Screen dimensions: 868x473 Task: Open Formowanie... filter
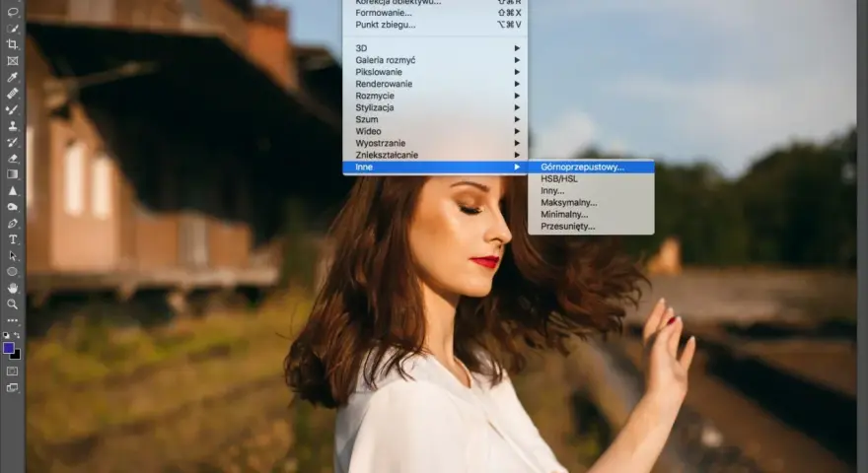[435, 13]
